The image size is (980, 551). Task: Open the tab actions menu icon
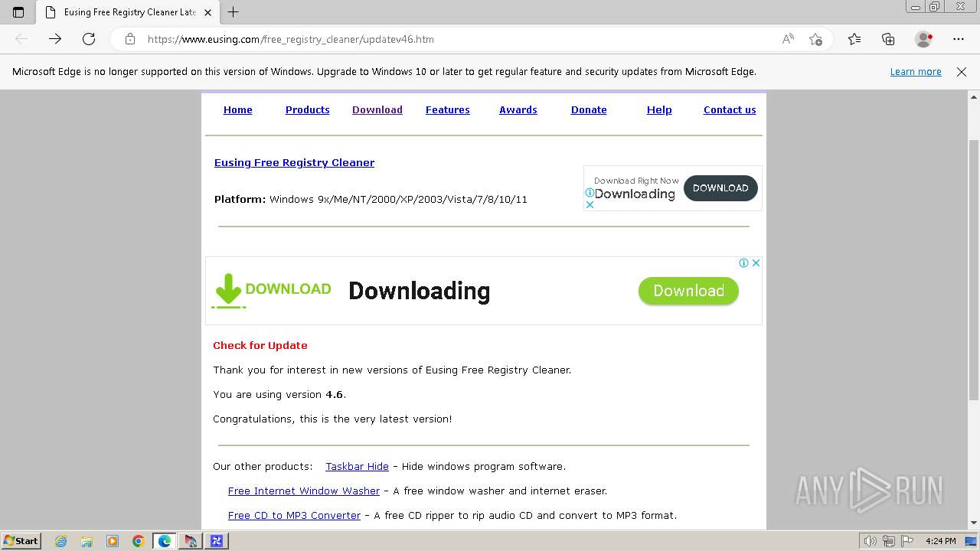18,12
